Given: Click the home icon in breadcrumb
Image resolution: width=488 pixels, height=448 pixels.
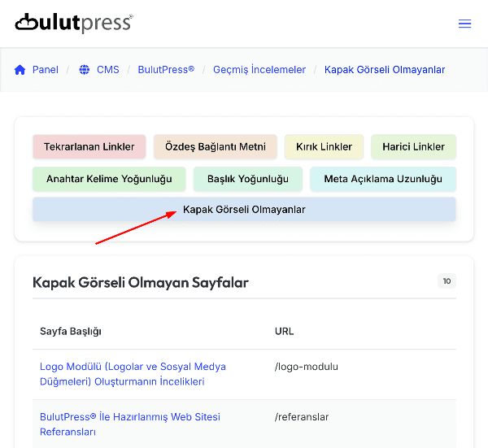Looking at the screenshot, I should 20,70.
